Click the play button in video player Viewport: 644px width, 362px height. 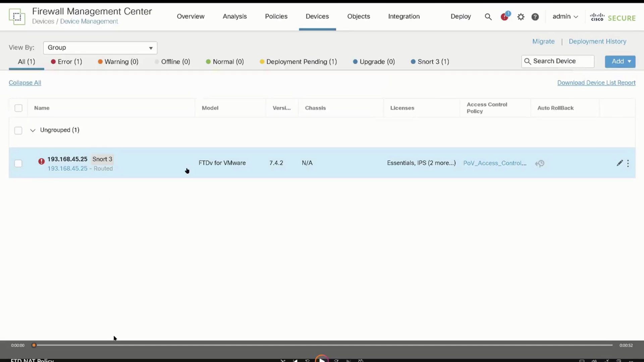pyautogui.click(x=322, y=359)
